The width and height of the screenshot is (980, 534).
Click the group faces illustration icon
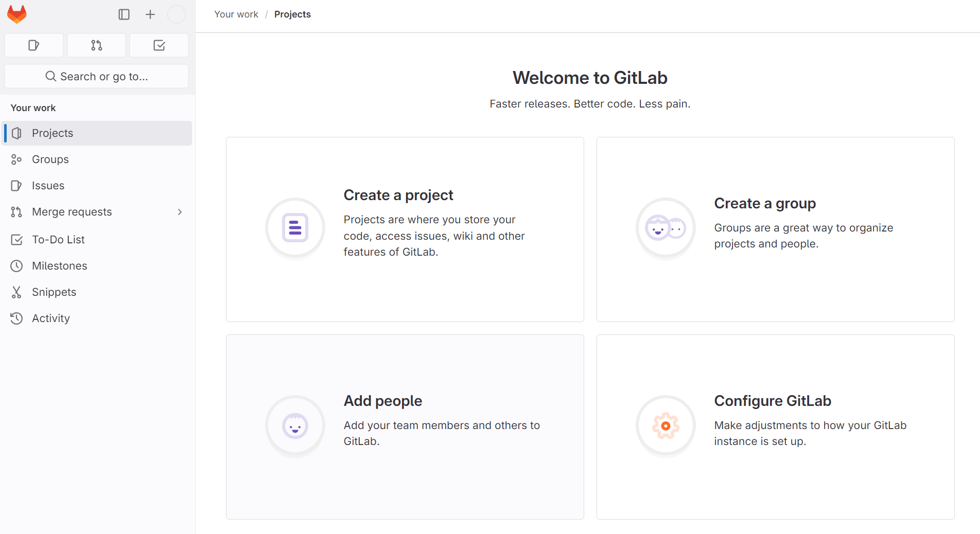pos(666,228)
